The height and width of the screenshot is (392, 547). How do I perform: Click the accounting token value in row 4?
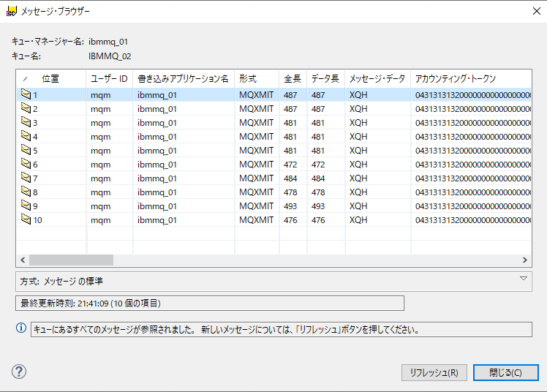pos(472,137)
